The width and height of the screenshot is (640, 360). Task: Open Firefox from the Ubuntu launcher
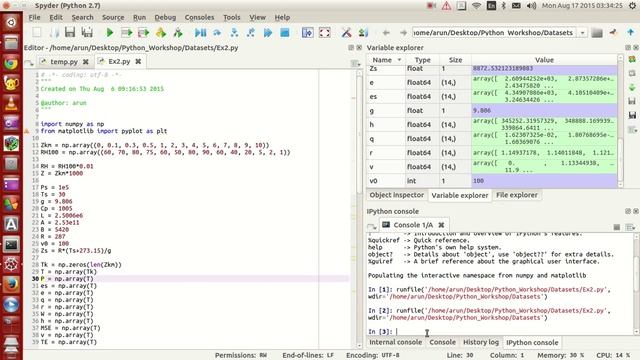pyautogui.click(x=11, y=284)
